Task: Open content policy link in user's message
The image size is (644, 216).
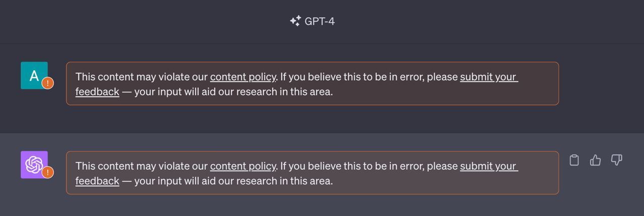Action: click(x=243, y=77)
